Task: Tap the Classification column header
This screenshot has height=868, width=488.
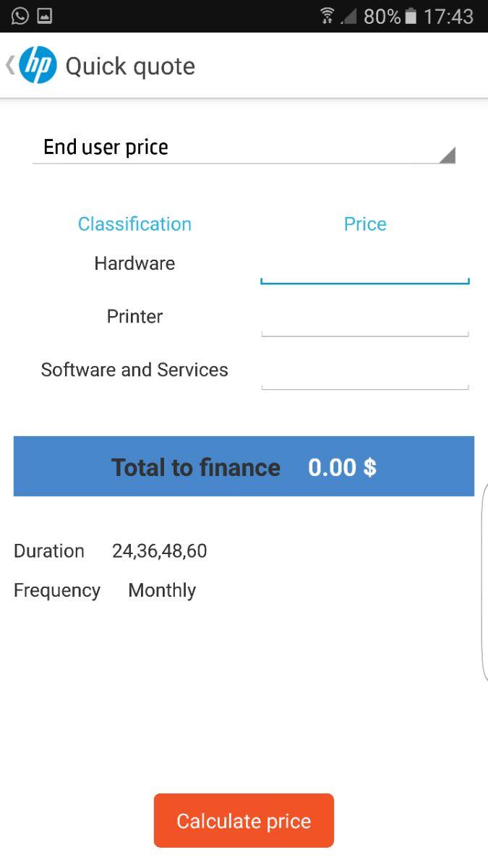Action: [134, 224]
